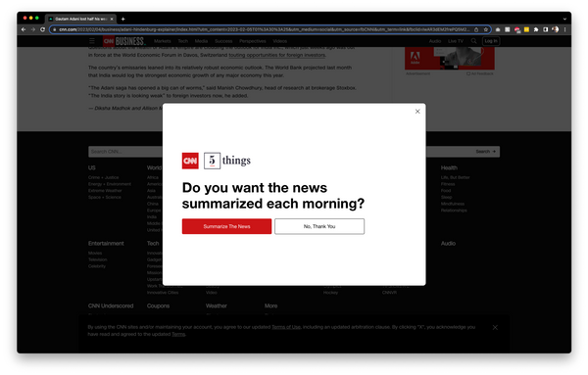Open the Relationships footer link
588x375 pixels.
pos(454,211)
